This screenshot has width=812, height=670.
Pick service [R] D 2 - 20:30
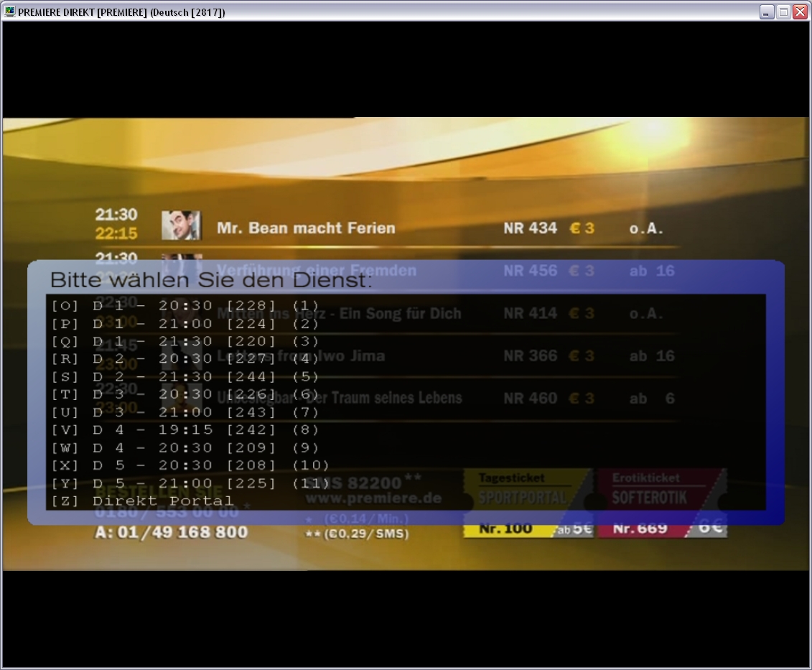click(185, 359)
